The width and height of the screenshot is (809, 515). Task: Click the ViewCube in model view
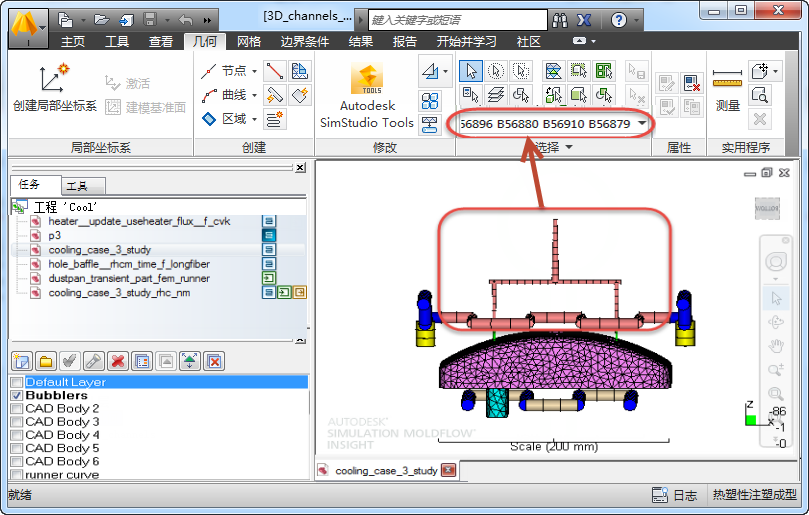click(x=767, y=208)
